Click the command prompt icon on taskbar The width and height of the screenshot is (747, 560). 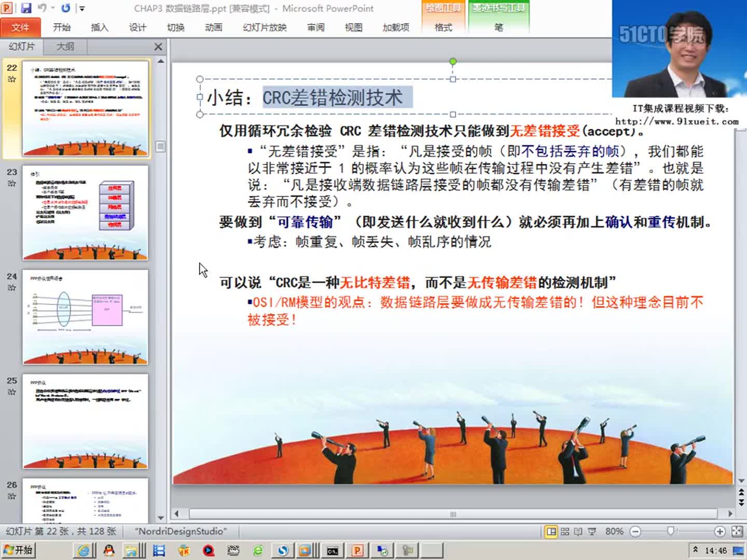[333, 551]
